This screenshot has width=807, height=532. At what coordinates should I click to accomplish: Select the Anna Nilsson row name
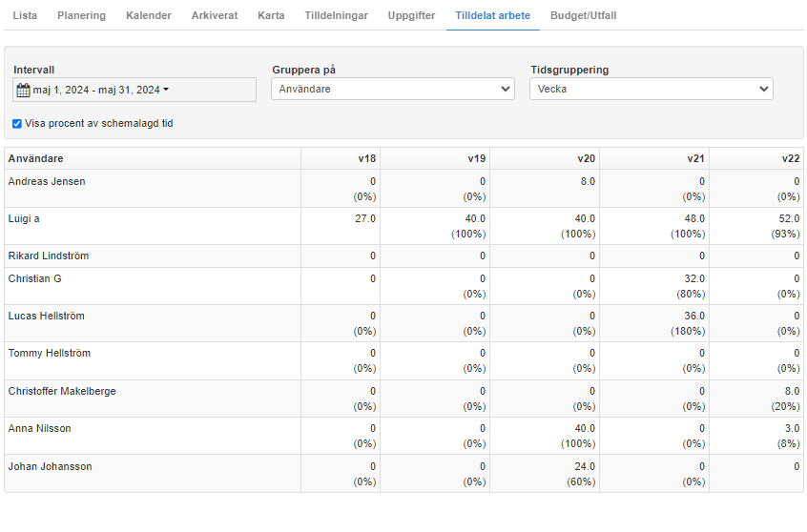click(x=40, y=429)
